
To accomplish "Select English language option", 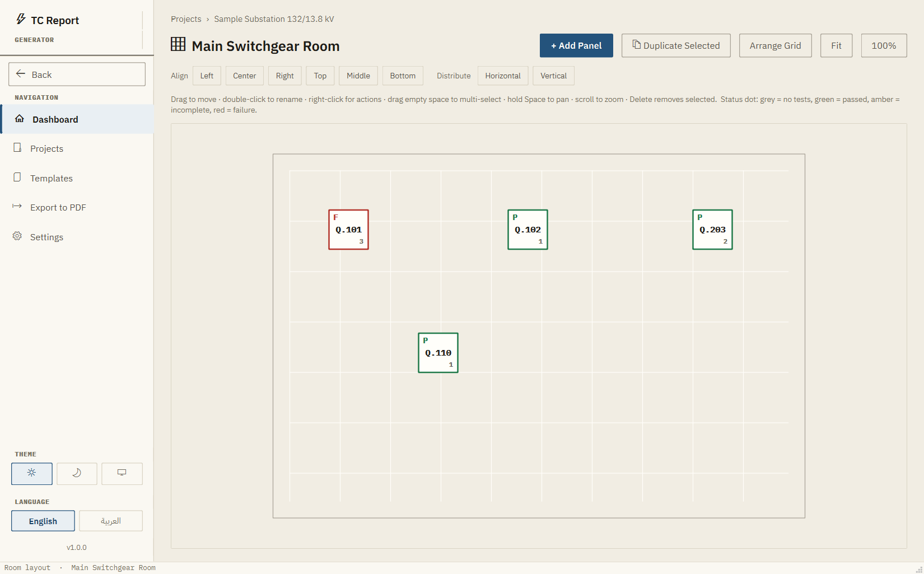I will tap(43, 521).
